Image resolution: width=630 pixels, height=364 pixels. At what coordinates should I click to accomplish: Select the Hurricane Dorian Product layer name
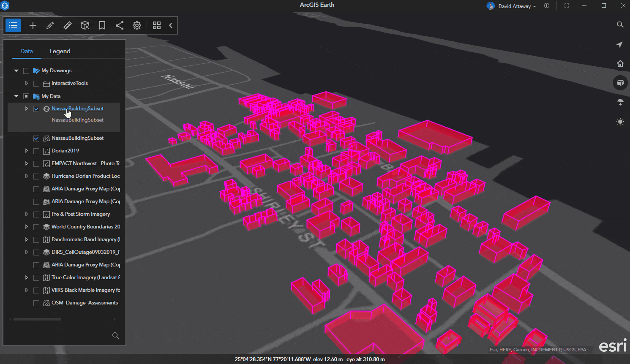(86, 176)
